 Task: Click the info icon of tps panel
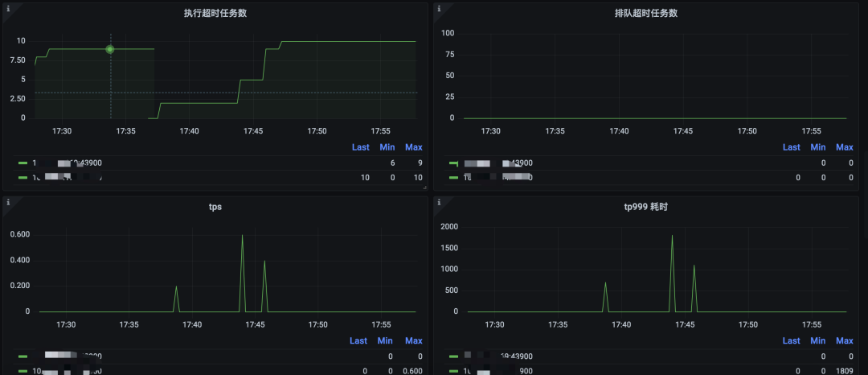8,202
